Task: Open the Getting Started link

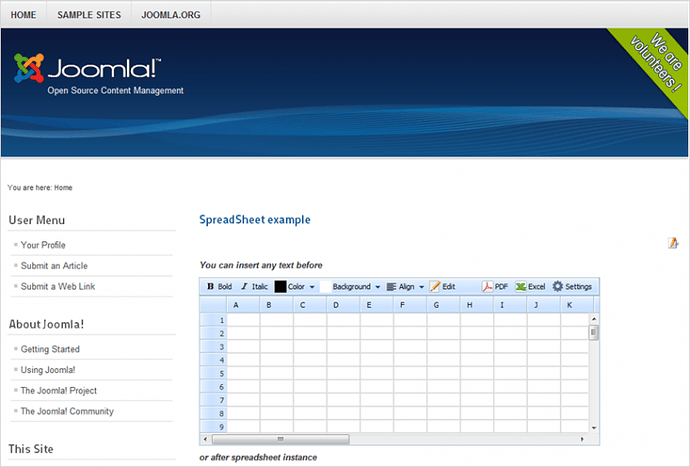Action: click(50, 349)
